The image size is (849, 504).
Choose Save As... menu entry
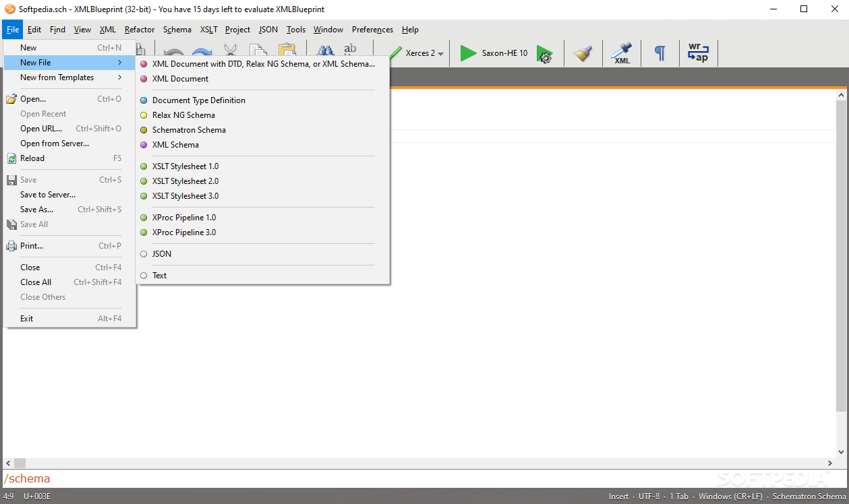pos(70,210)
